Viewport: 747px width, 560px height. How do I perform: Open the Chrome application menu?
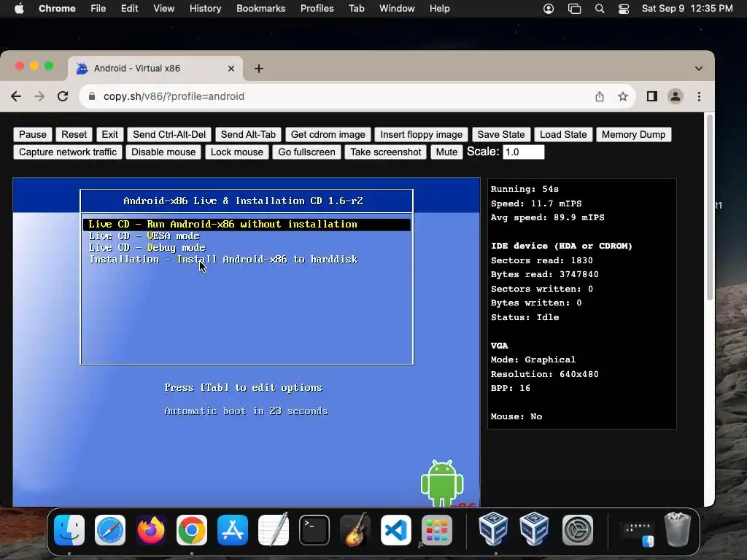tap(57, 9)
